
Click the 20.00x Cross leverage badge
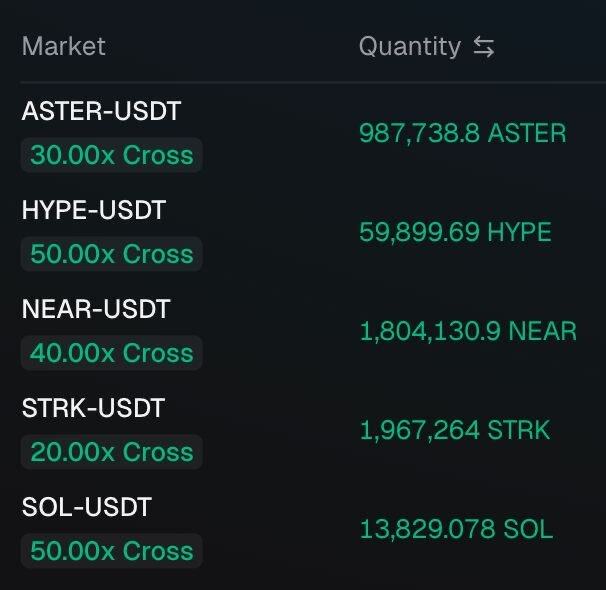(x=111, y=452)
